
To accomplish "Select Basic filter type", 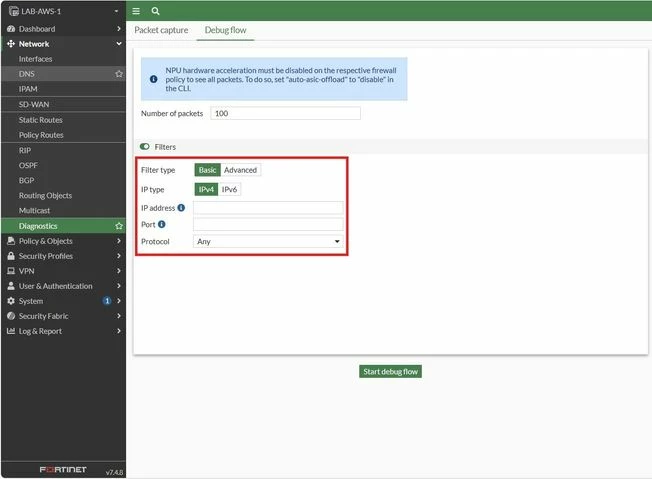I will coord(207,170).
